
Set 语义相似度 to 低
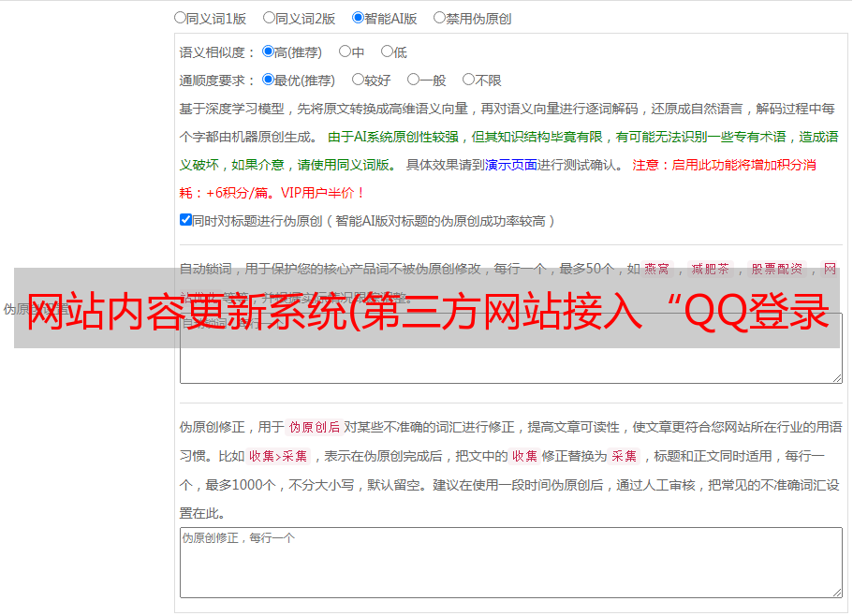tap(387, 51)
